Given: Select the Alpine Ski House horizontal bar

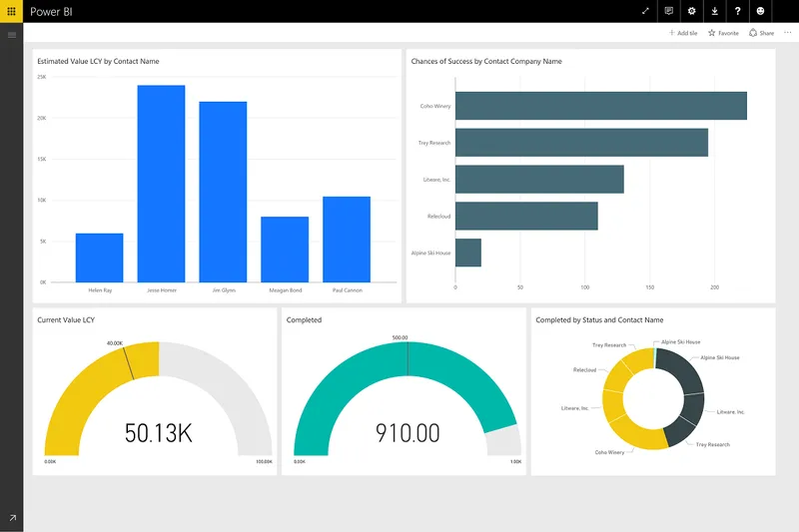Looking at the screenshot, I should click(x=468, y=253).
